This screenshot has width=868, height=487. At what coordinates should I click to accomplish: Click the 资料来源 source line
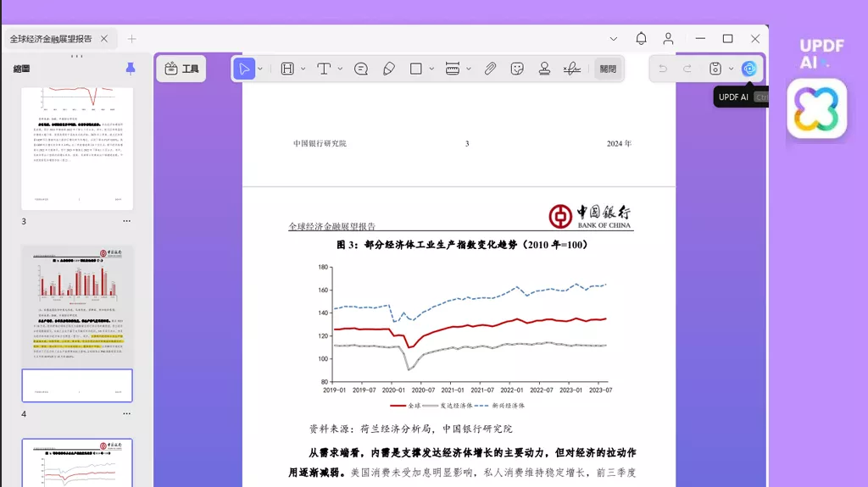tap(410, 429)
